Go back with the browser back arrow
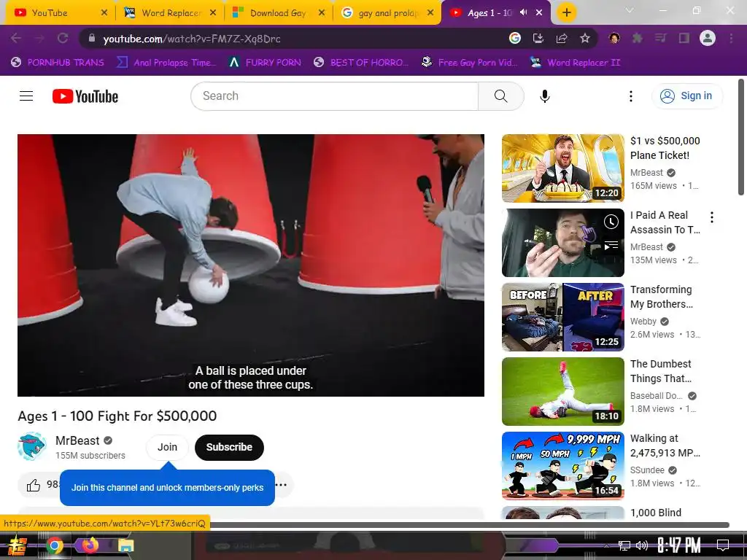The height and width of the screenshot is (560, 747). (x=16, y=38)
